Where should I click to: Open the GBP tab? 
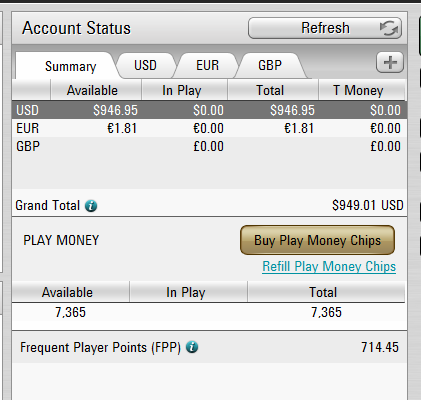[x=270, y=65]
